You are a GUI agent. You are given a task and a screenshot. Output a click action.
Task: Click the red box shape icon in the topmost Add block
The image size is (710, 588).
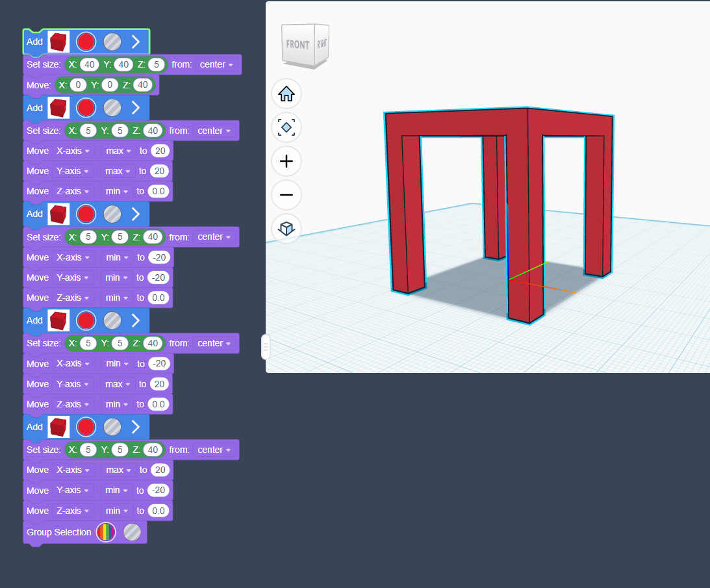pyautogui.click(x=58, y=42)
